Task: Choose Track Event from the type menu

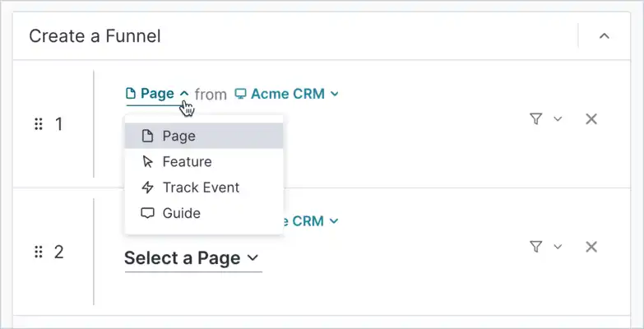Action: (204, 188)
